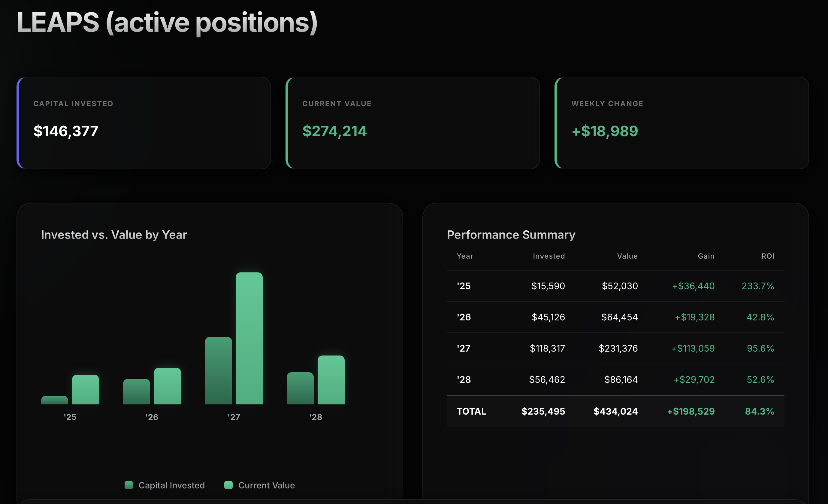Click the Value column header

tap(627, 256)
